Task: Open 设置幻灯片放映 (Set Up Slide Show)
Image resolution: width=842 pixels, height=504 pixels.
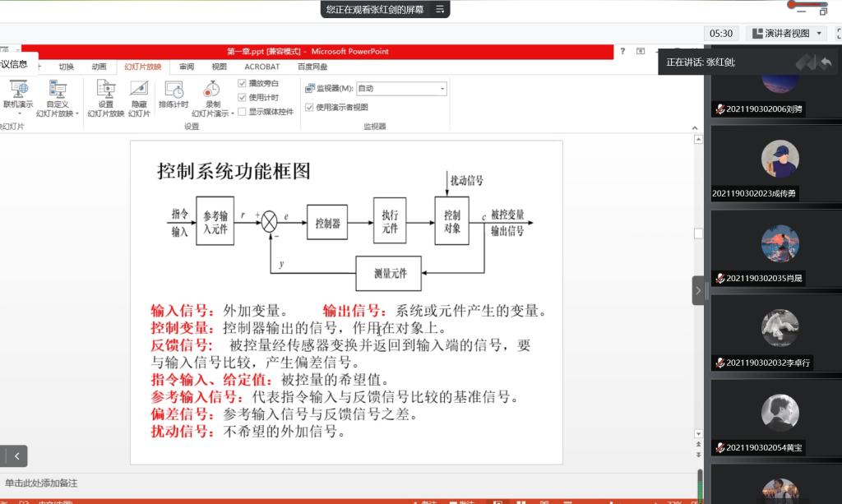Action: [105, 90]
